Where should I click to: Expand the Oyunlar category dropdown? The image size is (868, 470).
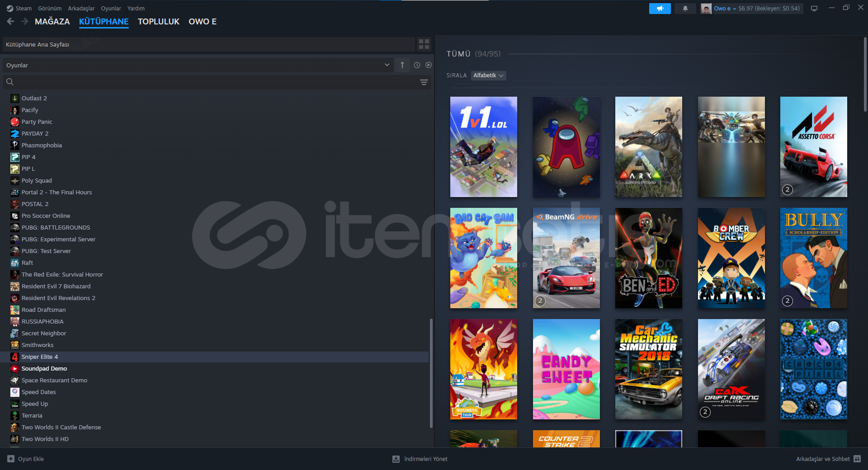(x=387, y=65)
